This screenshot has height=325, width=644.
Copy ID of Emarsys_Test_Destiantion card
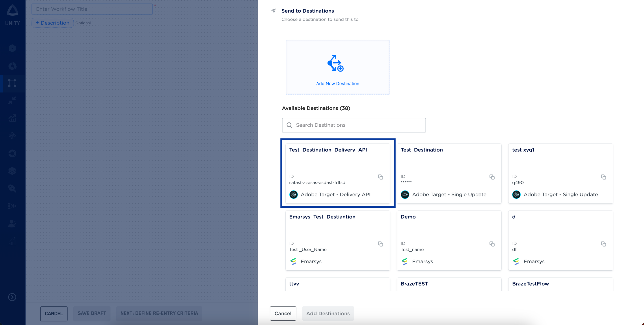point(380,244)
